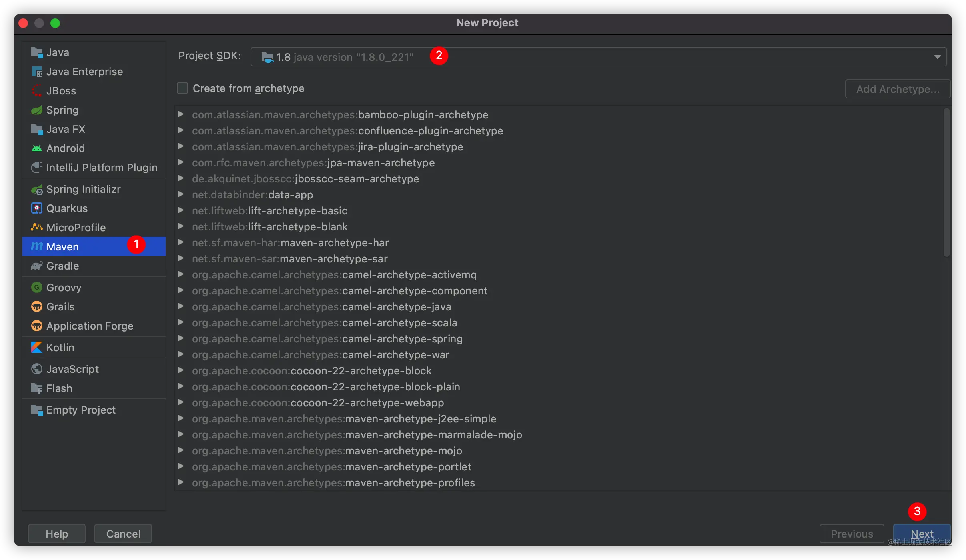The height and width of the screenshot is (560, 966).
Task: Select Spring Initializr project type
Action: point(83,189)
